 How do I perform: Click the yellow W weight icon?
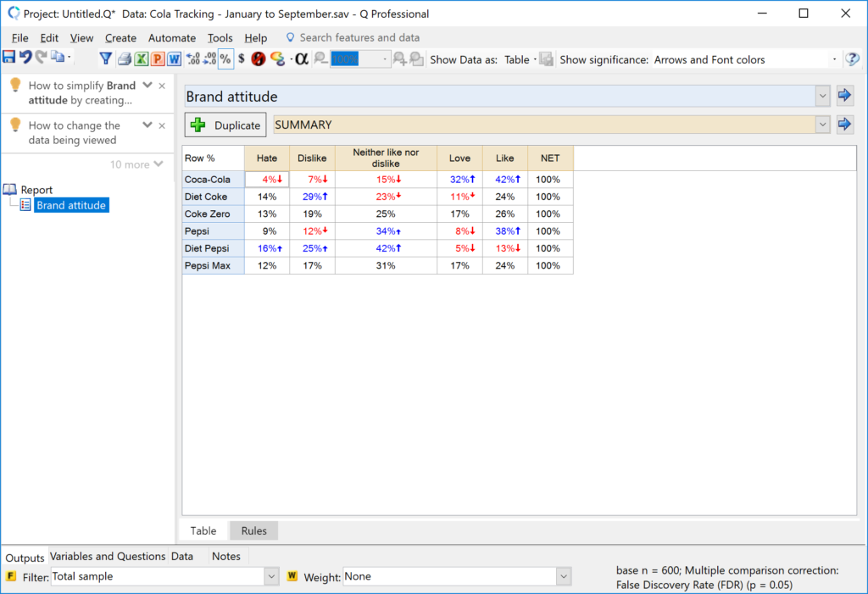(292, 575)
